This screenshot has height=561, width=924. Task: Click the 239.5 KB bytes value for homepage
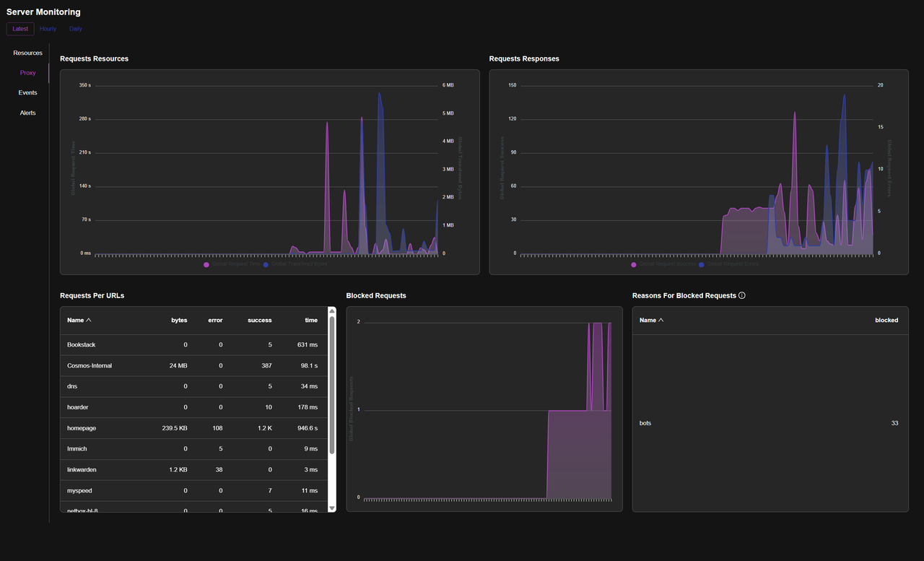(175, 428)
